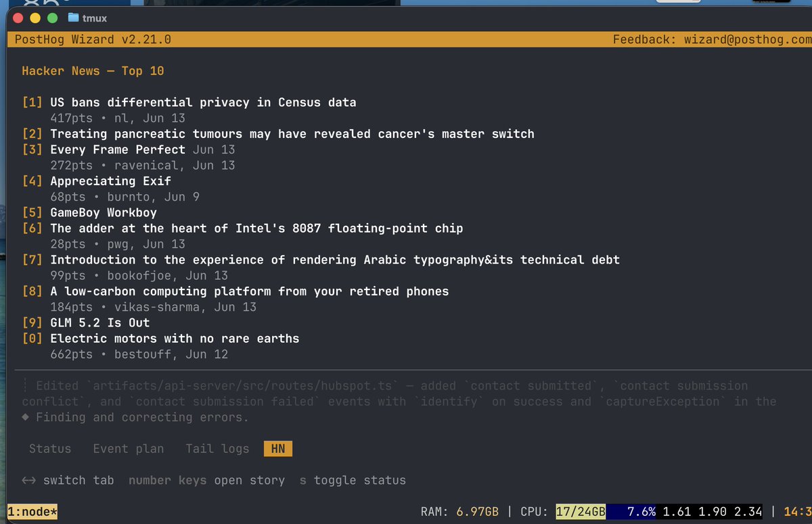Screen dimensions: 812x524
Task: Click the '99pts • bookofjoe, Jun 13' line
Action: [x=139, y=276]
